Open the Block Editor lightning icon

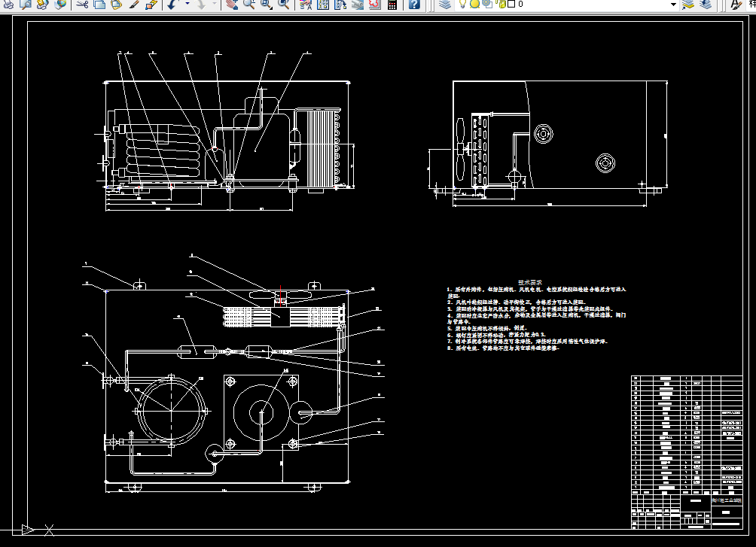[151, 4]
